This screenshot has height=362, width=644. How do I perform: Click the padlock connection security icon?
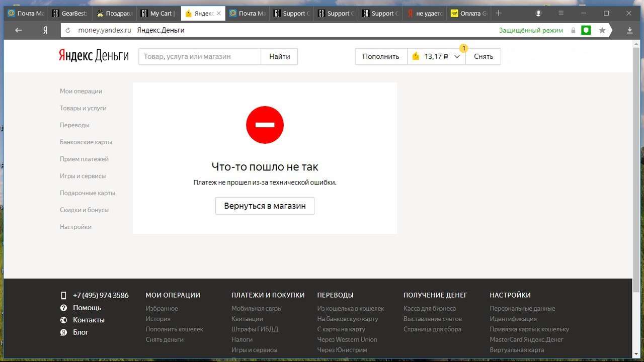point(573,30)
